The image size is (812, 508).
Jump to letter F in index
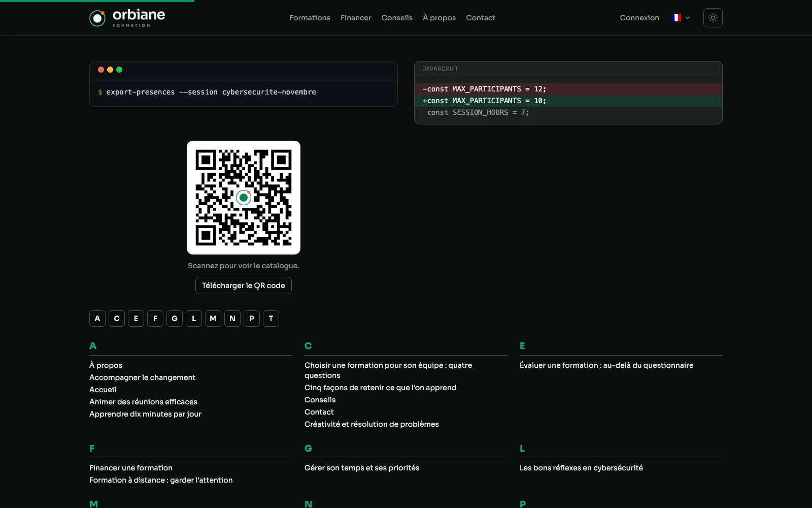(155, 319)
